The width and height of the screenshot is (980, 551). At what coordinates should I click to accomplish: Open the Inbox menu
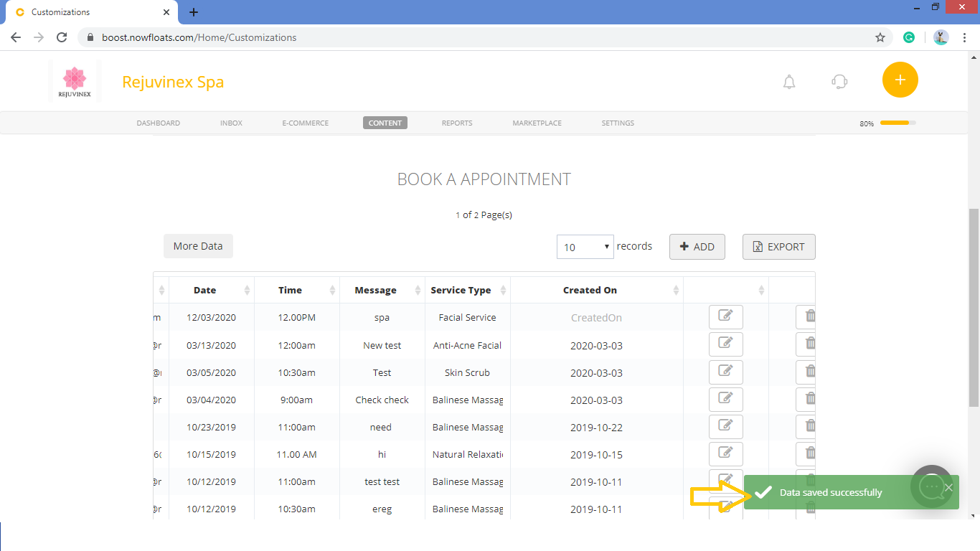[231, 123]
